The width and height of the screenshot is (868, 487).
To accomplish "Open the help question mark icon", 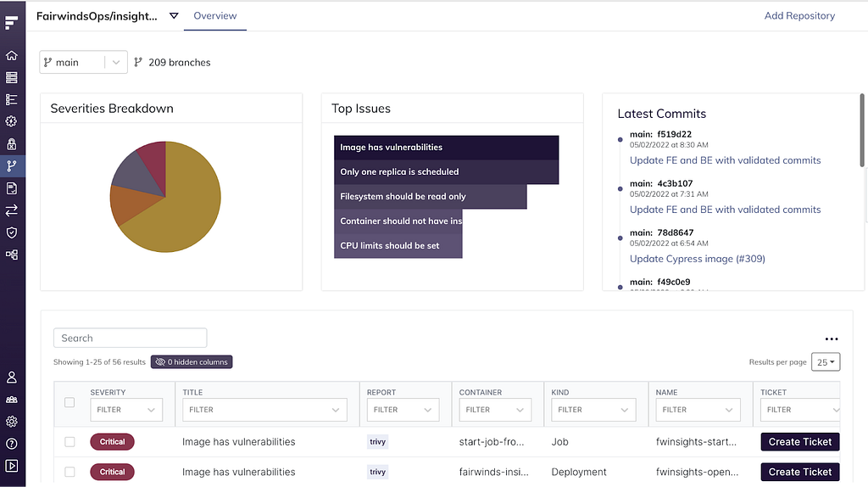I will tap(12, 444).
